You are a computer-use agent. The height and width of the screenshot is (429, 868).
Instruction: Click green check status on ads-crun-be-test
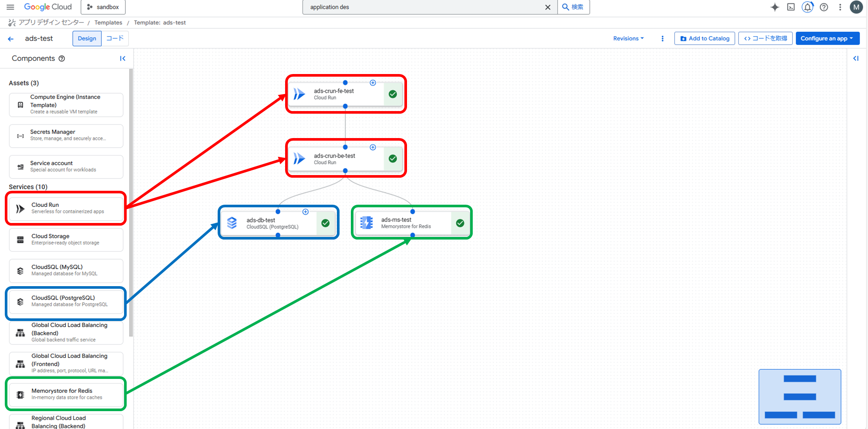pyautogui.click(x=393, y=159)
